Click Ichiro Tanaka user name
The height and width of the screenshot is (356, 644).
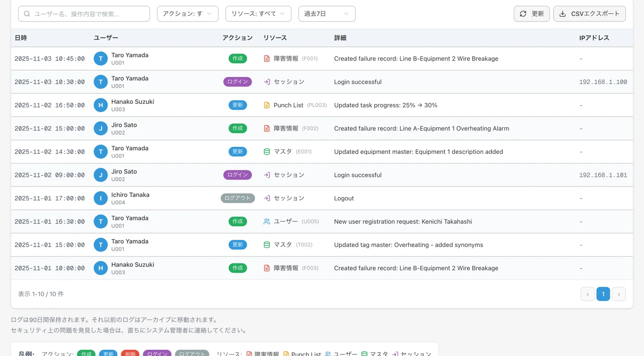pyautogui.click(x=130, y=195)
